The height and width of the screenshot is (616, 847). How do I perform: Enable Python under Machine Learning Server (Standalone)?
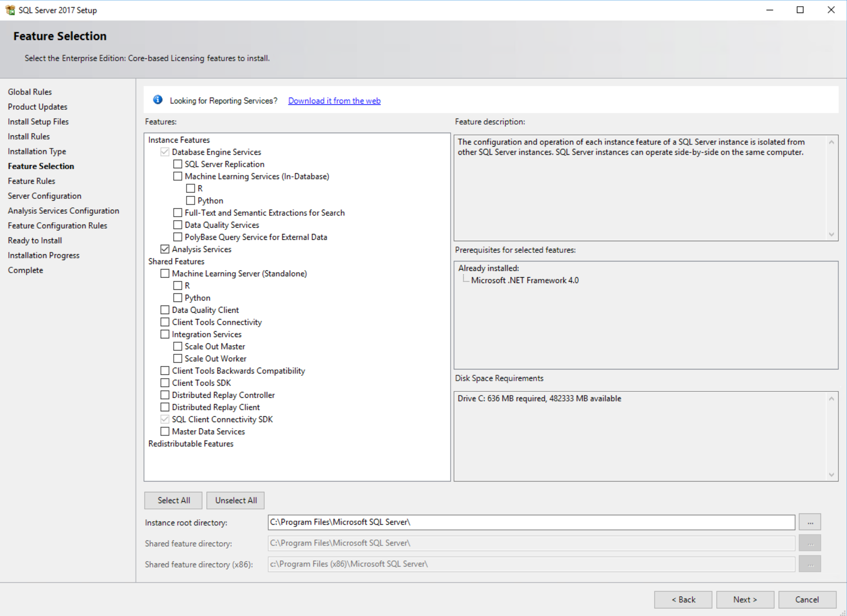178,298
